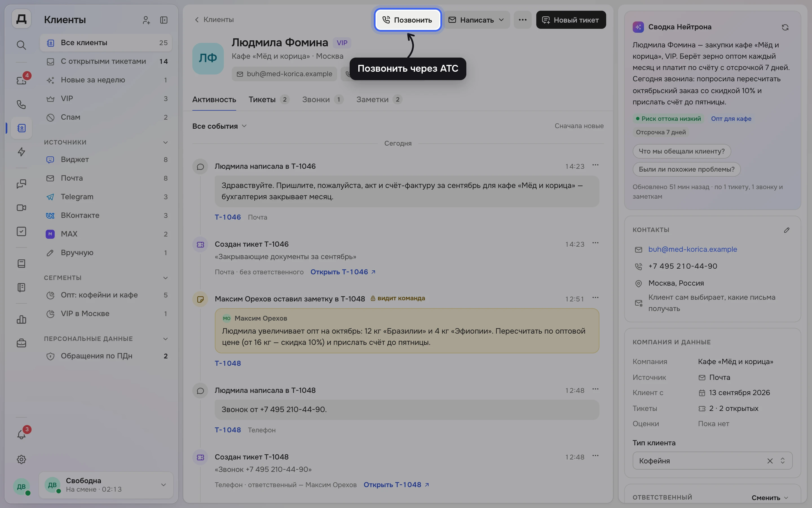Select the Активность tab
The image size is (812, 508).
coord(214,99)
